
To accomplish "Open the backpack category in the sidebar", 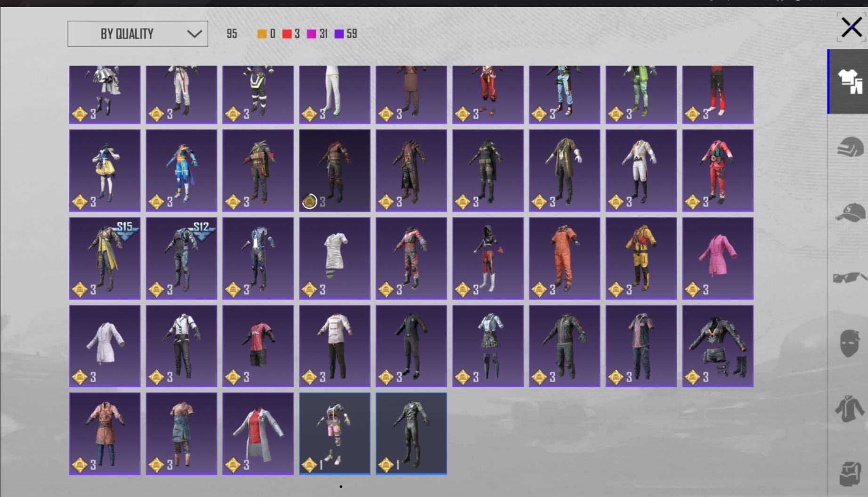I will point(850,473).
